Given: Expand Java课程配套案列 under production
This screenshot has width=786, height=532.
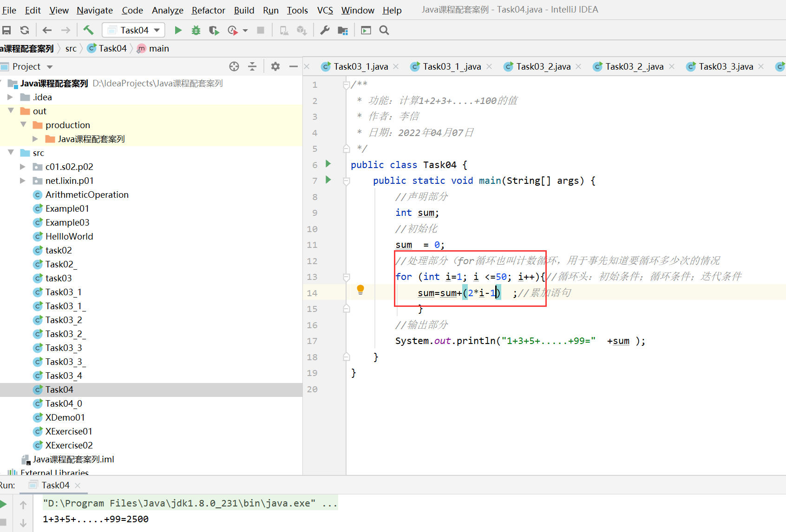Looking at the screenshot, I should [35, 139].
